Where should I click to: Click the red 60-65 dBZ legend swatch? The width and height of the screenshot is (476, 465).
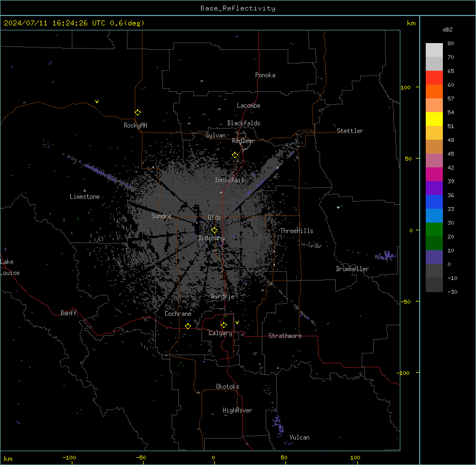click(x=434, y=78)
